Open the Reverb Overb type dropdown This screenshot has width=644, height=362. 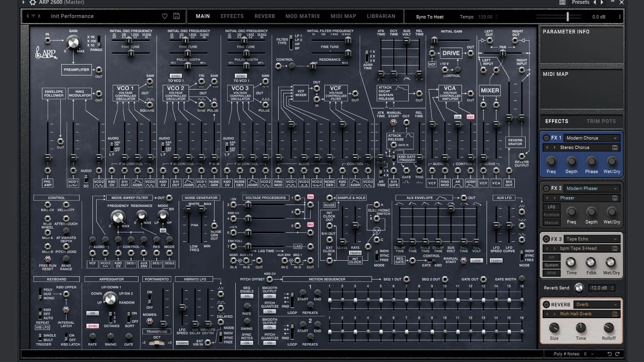(x=596, y=304)
